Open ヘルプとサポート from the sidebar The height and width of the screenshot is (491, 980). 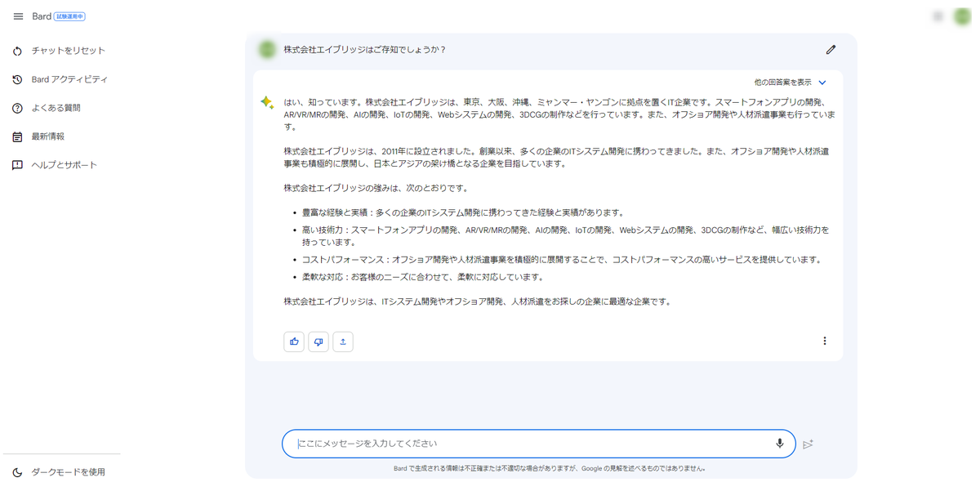click(x=65, y=164)
